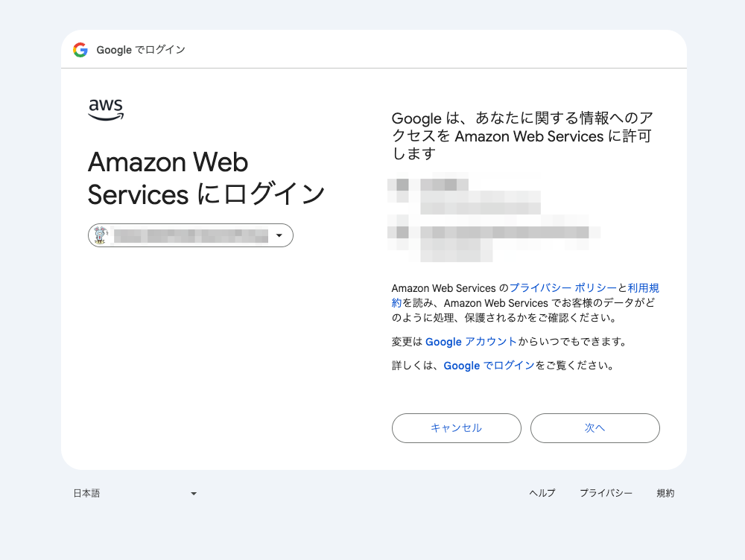Open ヘルプ in the footer
The height and width of the screenshot is (560, 745).
[542, 493]
